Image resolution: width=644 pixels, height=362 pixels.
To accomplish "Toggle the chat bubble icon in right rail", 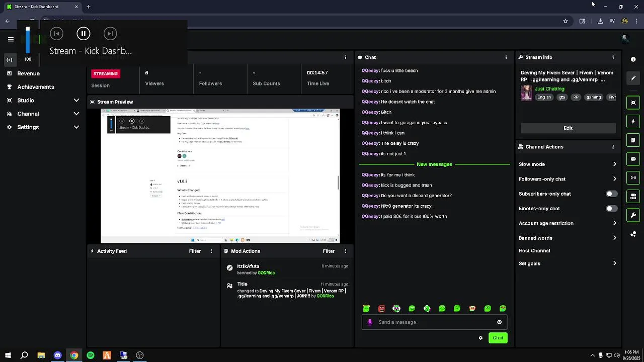I will coord(633,159).
